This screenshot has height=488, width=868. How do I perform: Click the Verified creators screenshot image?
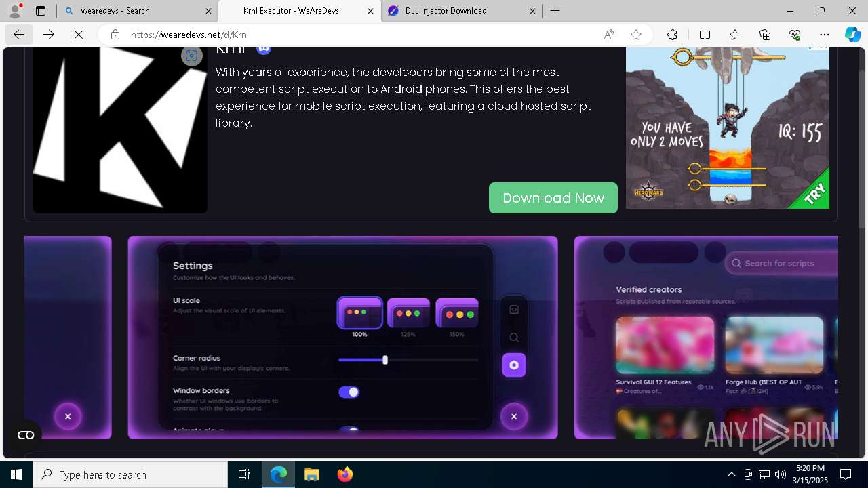pos(706,337)
